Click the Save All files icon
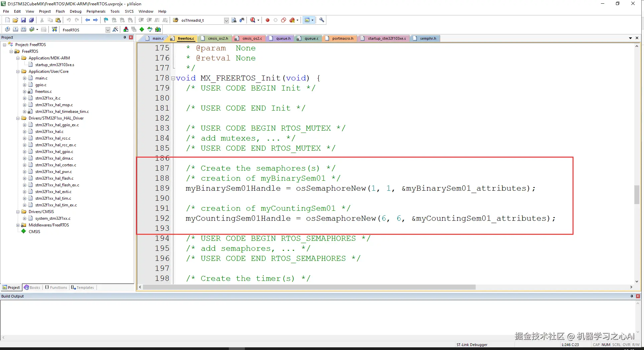Image resolution: width=644 pixels, height=350 pixels. point(31,20)
